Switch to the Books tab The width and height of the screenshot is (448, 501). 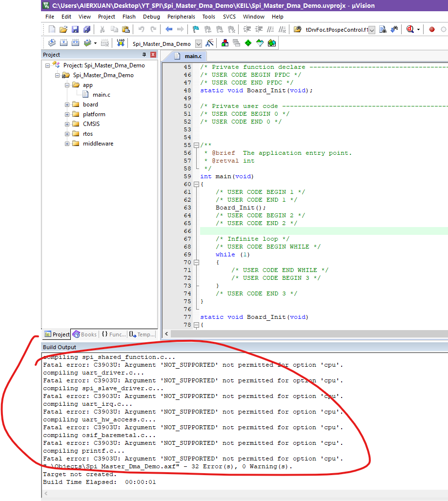[x=84, y=334]
